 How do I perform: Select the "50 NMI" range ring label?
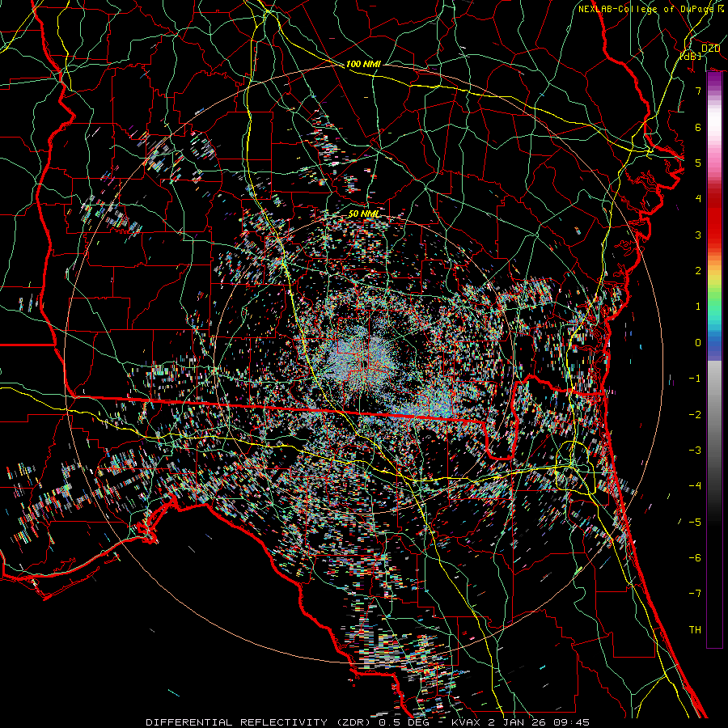363,214
